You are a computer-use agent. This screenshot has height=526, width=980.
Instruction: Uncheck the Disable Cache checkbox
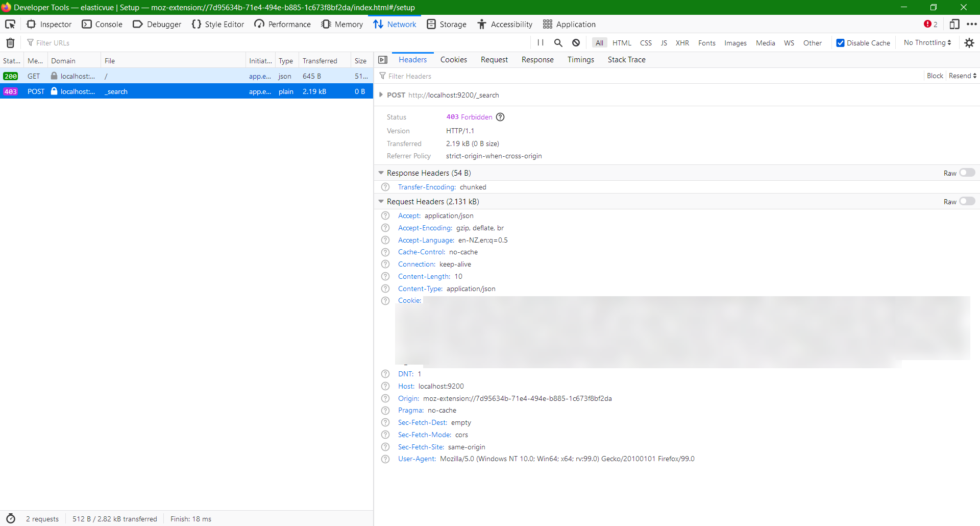pos(840,42)
